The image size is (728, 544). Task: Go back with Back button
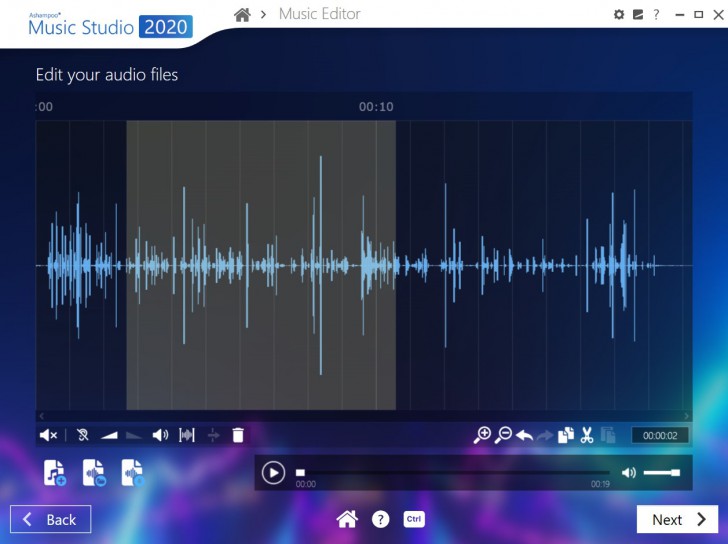51,519
